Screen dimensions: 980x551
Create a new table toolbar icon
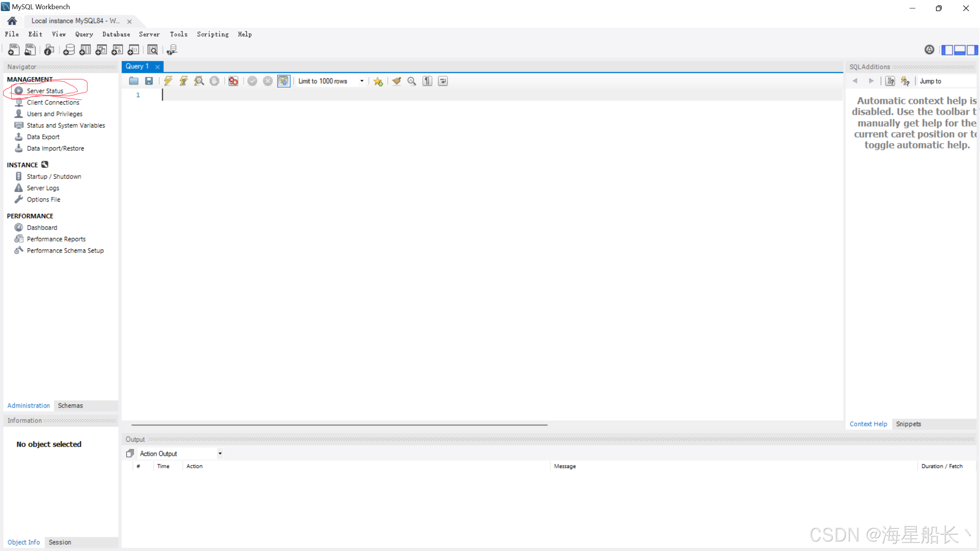[85, 50]
